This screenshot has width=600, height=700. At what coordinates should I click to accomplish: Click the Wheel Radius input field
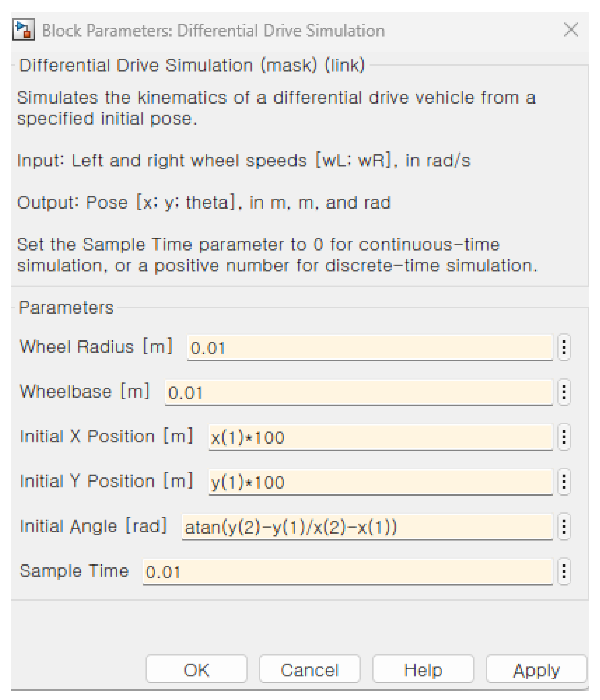pyautogui.click(x=370, y=348)
